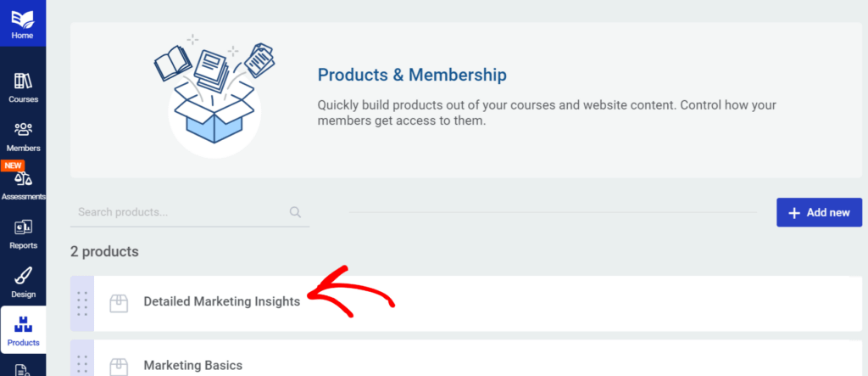Click box icon beside Detailed Marketing Insights

120,302
